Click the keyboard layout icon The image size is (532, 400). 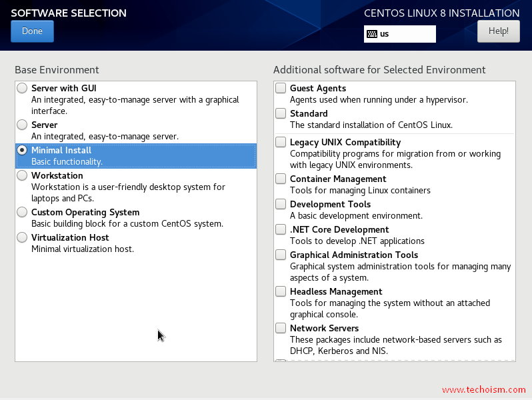(x=372, y=34)
